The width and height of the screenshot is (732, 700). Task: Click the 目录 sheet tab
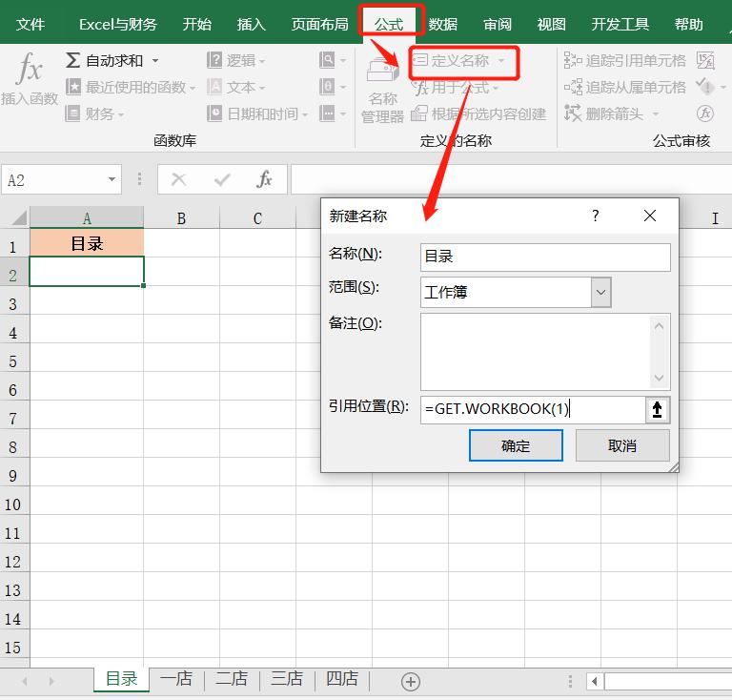121,678
